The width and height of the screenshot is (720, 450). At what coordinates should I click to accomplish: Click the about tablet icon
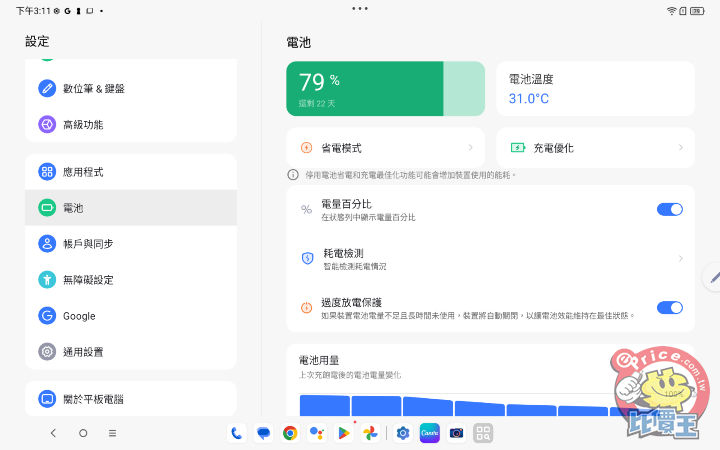tap(47, 399)
